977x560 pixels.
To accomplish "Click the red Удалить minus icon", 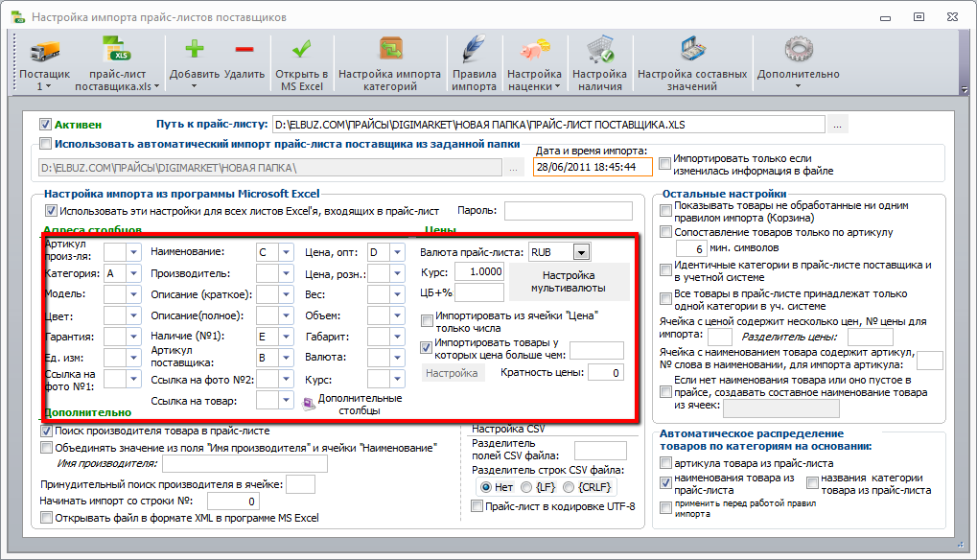I will click(244, 49).
